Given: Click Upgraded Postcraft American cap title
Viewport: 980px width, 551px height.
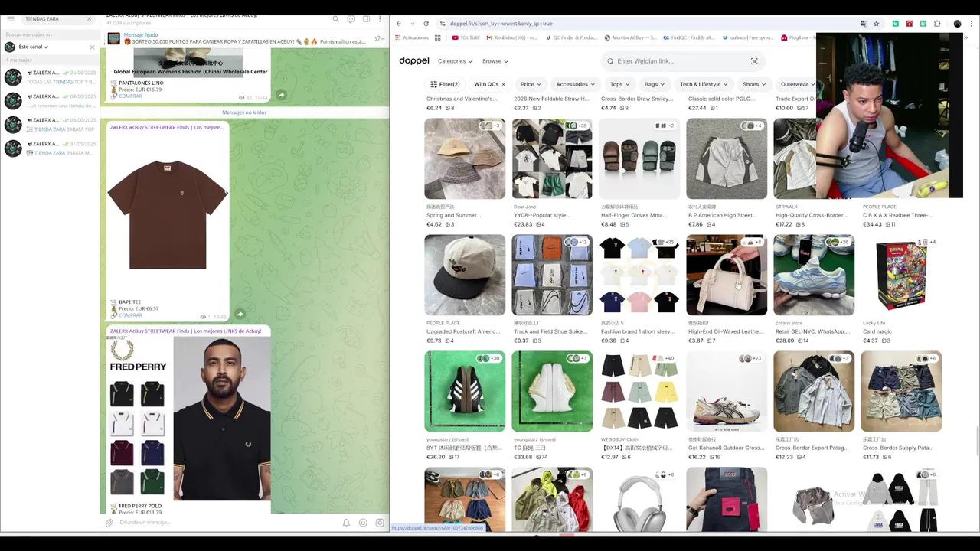Looking at the screenshot, I should [463, 331].
